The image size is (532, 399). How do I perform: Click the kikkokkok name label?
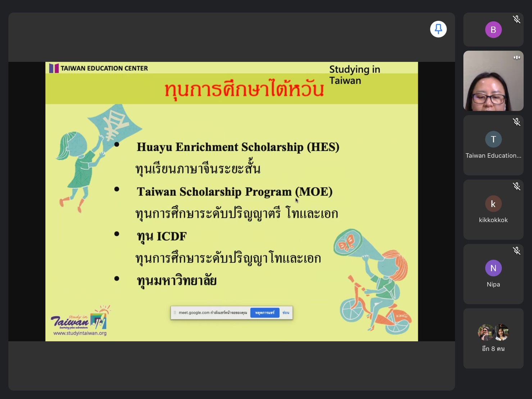[493, 220]
